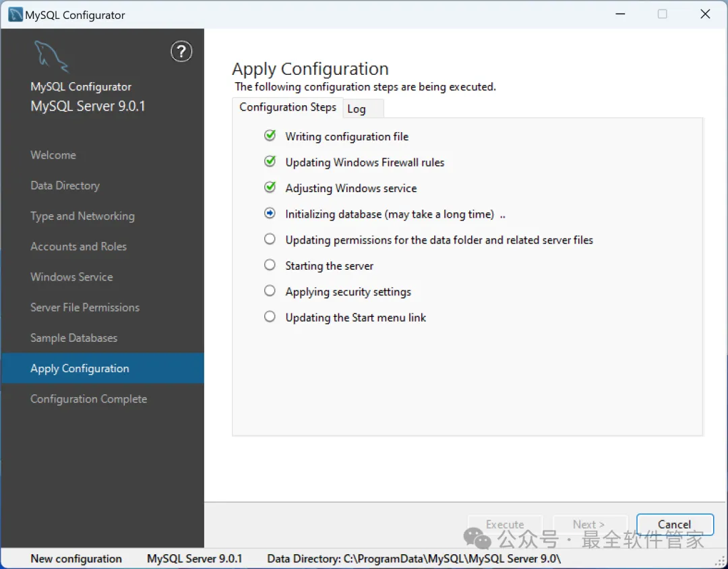The image size is (728, 569).
Task: Click pending circle for Applying security settings
Action: (270, 291)
